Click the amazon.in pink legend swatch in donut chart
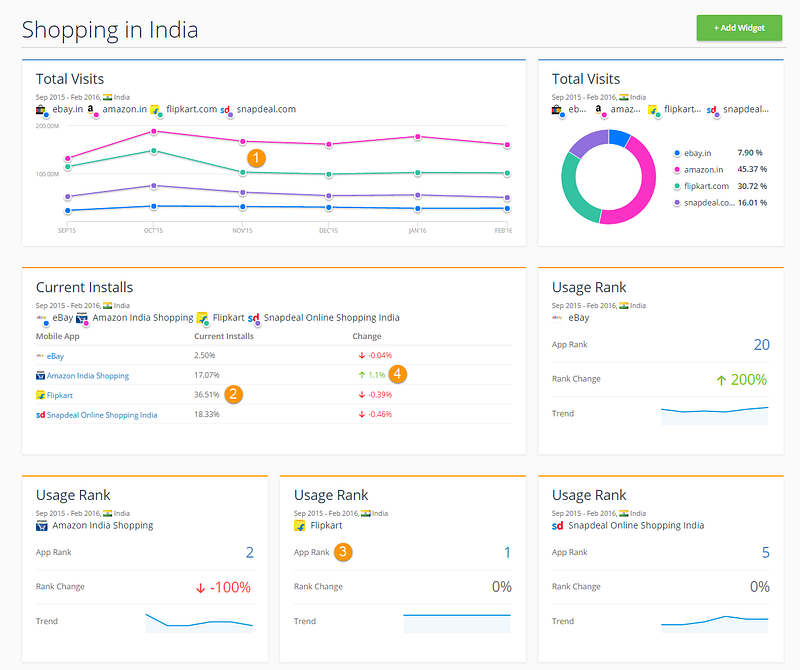The height and width of the screenshot is (670, 800). pyautogui.click(x=677, y=169)
